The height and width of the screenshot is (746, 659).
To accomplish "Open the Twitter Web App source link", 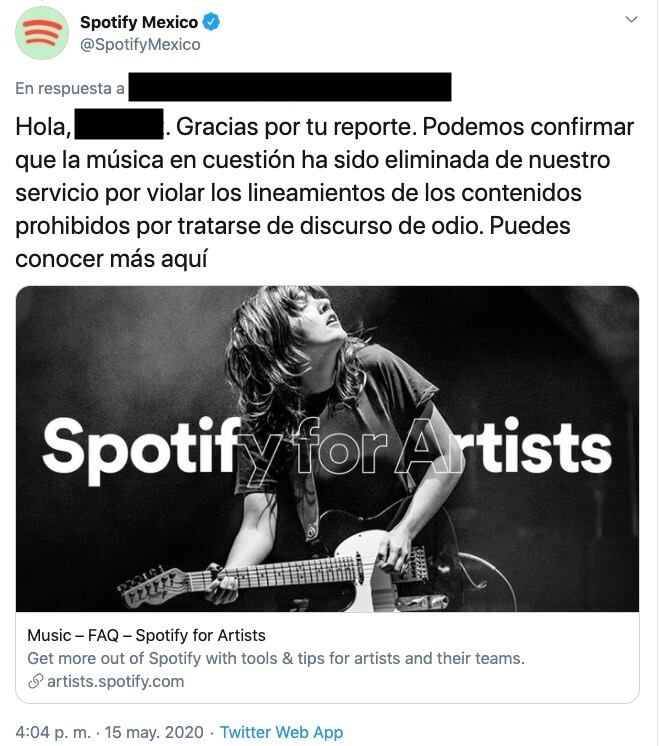I will (x=281, y=732).
